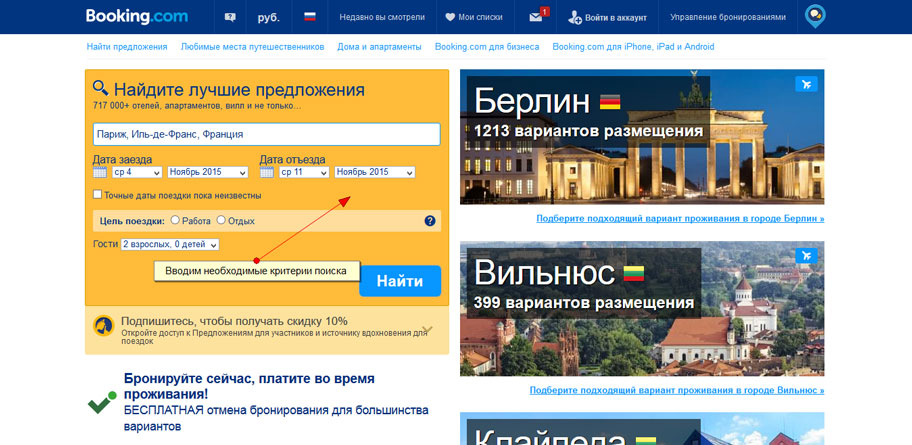
Task: Open Управление бронированиями
Action: (728, 17)
